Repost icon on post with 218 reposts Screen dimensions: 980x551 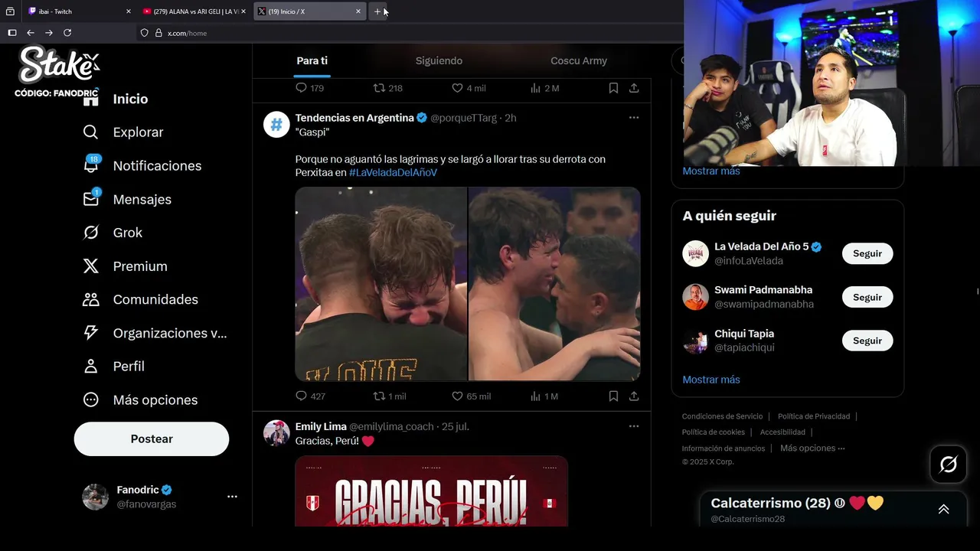[x=378, y=88]
